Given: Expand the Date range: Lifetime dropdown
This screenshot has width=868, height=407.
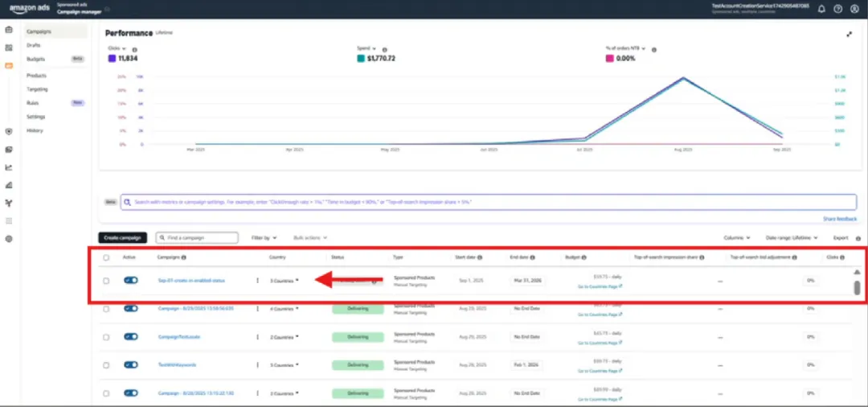Looking at the screenshot, I should [794, 238].
